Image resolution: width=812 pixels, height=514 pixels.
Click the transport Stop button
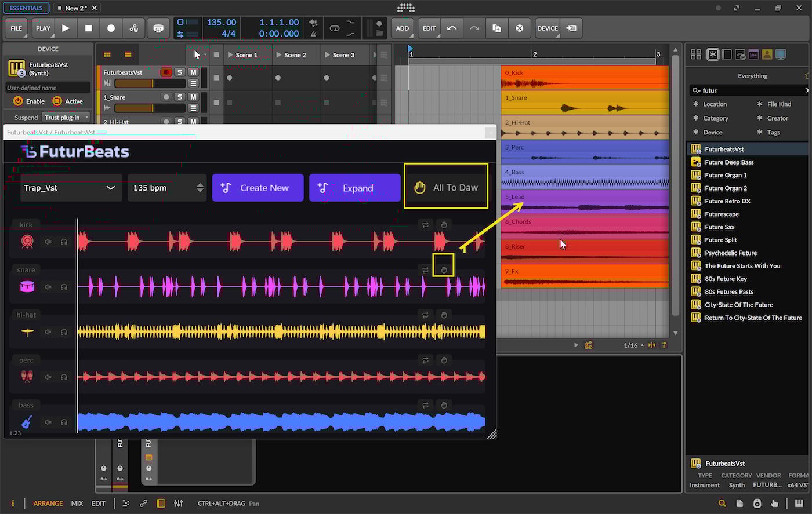(88, 28)
